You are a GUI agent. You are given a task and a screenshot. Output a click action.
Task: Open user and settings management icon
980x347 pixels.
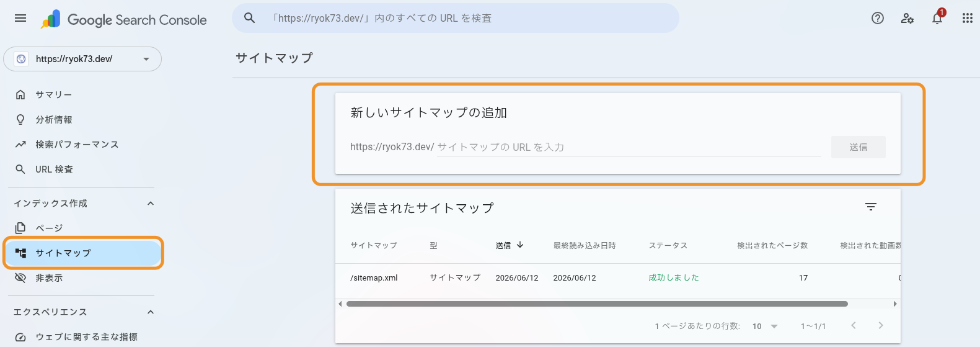907,18
